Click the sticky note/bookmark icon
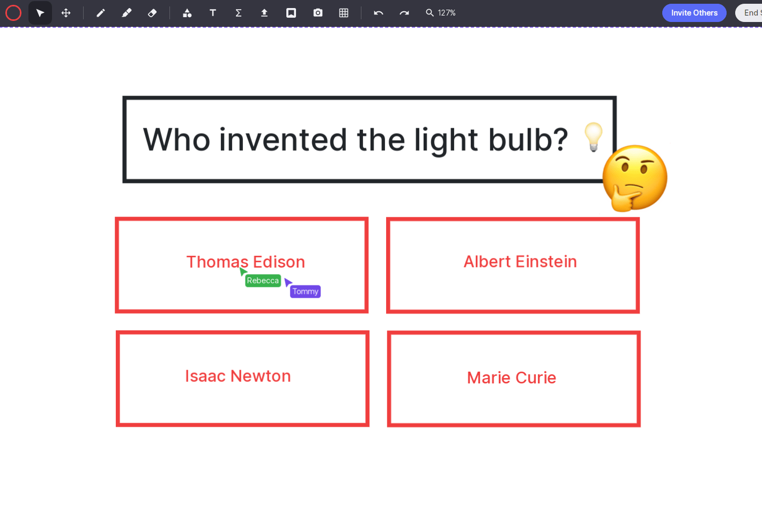This screenshot has width=762, height=532. click(x=291, y=13)
